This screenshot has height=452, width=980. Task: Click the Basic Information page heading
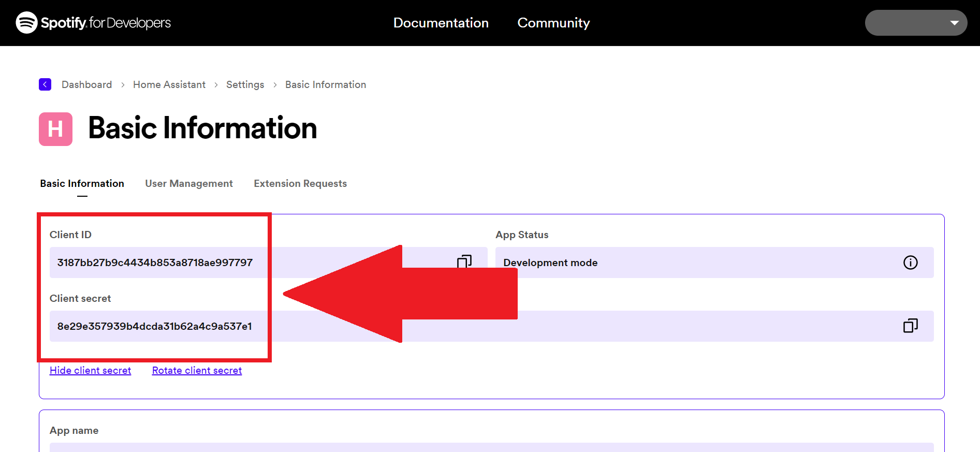(202, 128)
